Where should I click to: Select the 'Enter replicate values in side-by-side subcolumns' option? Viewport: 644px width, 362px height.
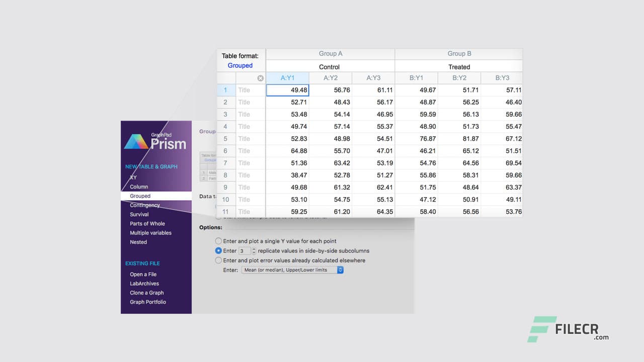point(218,250)
